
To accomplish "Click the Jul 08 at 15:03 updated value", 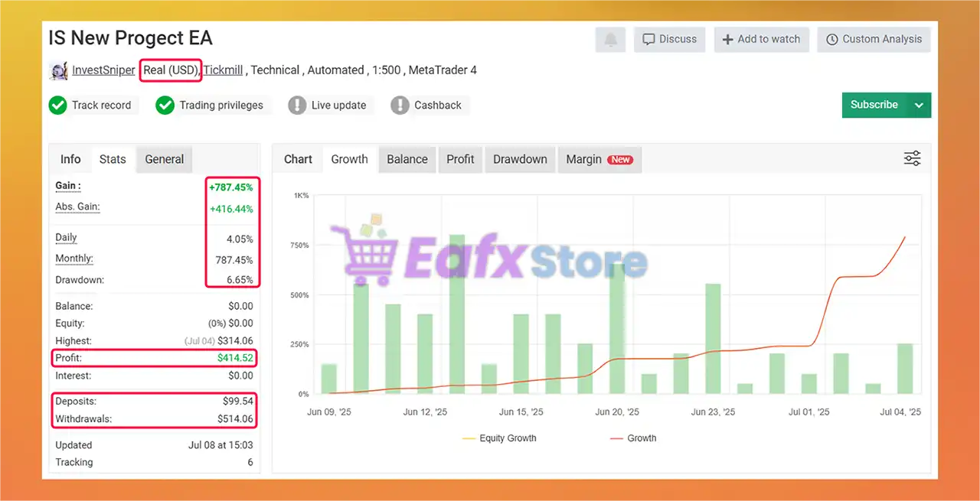I will (x=220, y=445).
